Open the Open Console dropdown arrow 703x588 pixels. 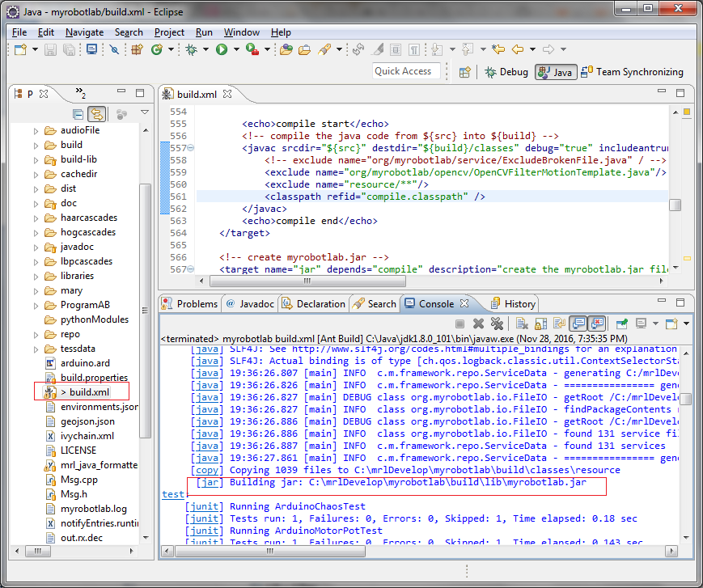click(x=686, y=324)
